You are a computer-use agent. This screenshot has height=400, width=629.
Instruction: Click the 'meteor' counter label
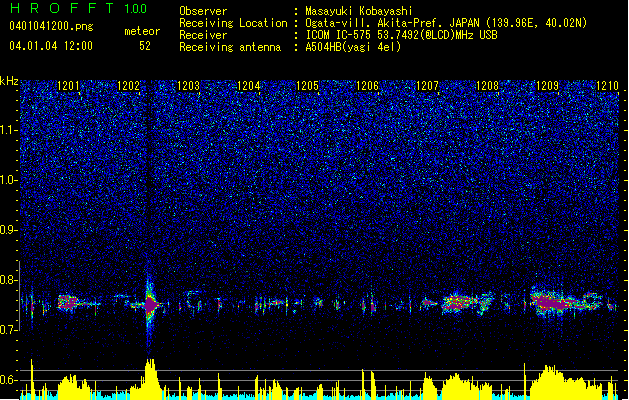coord(142,31)
